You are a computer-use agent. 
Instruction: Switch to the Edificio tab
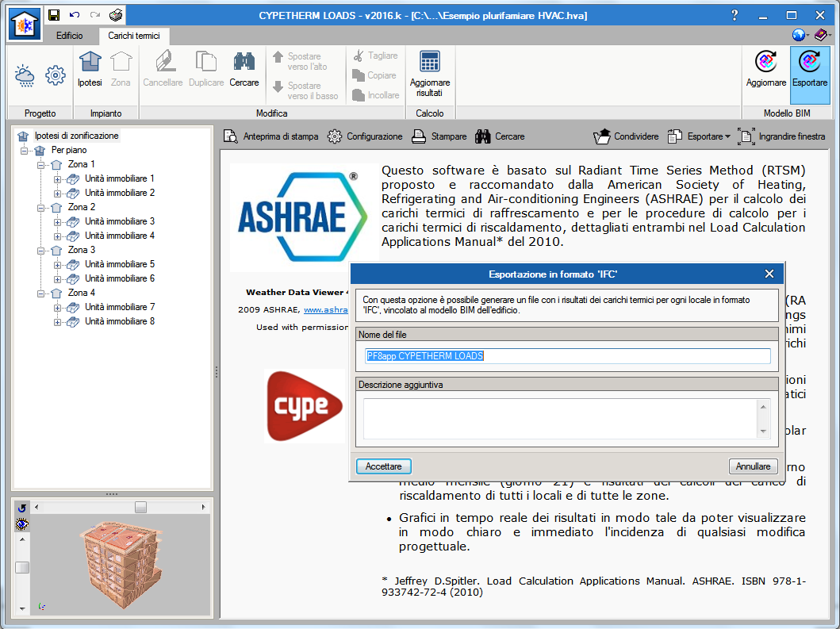70,36
